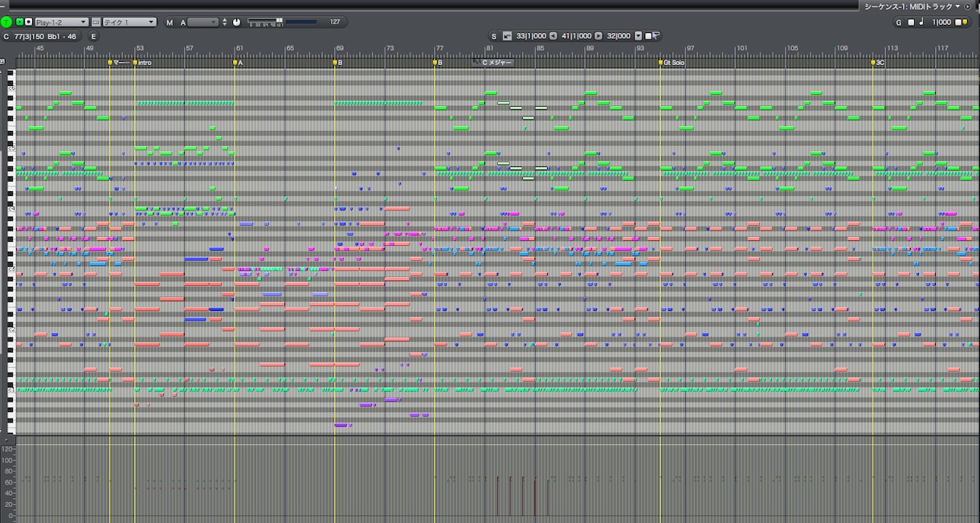Click the blue level meter bar
980x523 pixels.
coord(303,22)
